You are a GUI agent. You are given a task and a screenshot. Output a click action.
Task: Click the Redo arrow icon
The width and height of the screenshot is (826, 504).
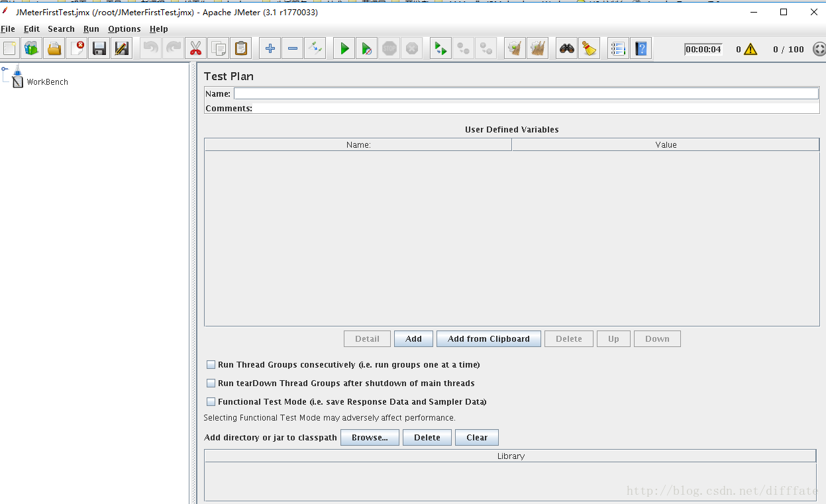pyautogui.click(x=174, y=48)
